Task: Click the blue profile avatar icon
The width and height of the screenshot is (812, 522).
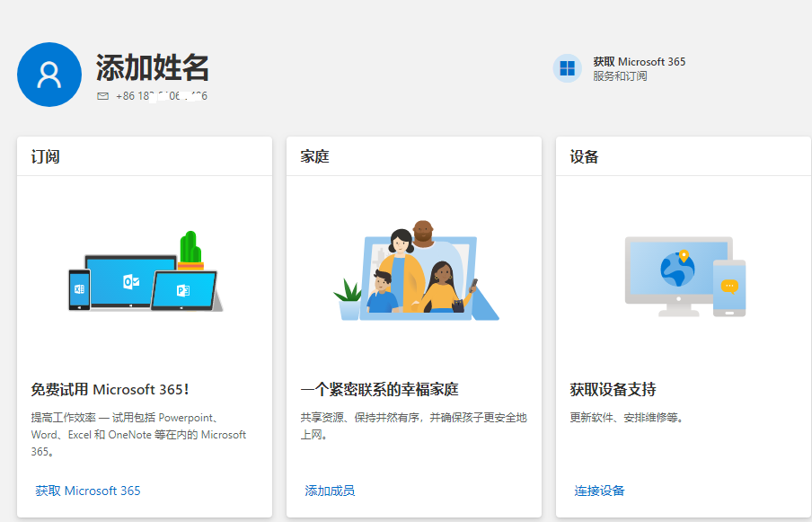Action: click(x=49, y=74)
